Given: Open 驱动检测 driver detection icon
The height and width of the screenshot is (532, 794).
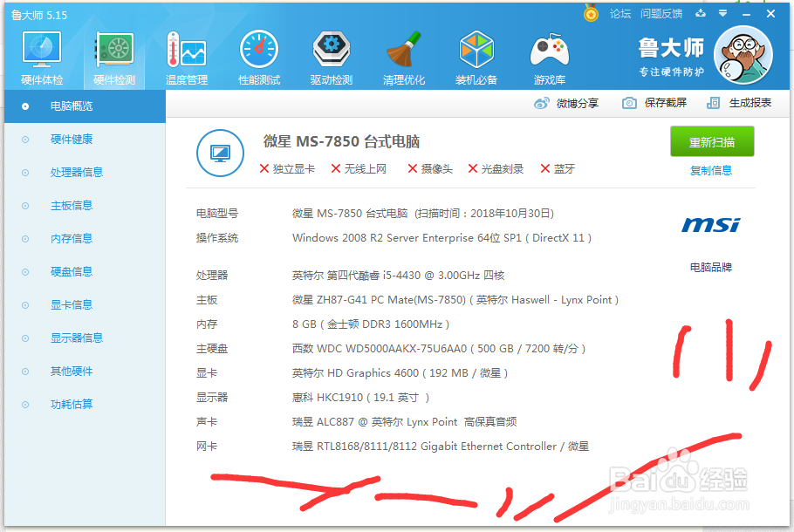Looking at the screenshot, I should [332, 58].
